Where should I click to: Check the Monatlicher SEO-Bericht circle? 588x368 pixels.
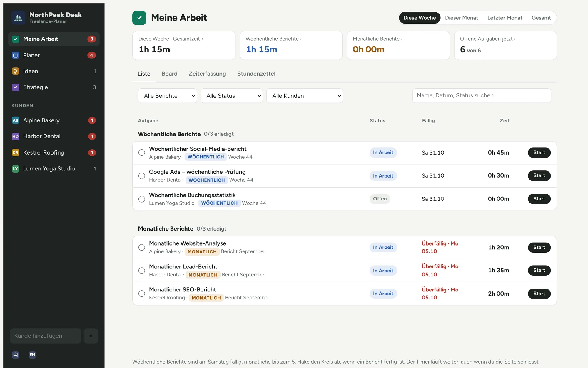[142, 294]
